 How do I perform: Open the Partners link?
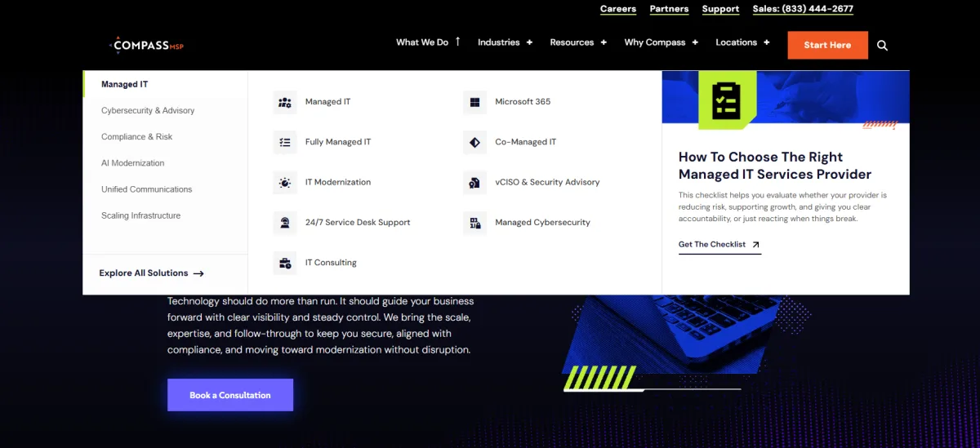[x=669, y=9]
